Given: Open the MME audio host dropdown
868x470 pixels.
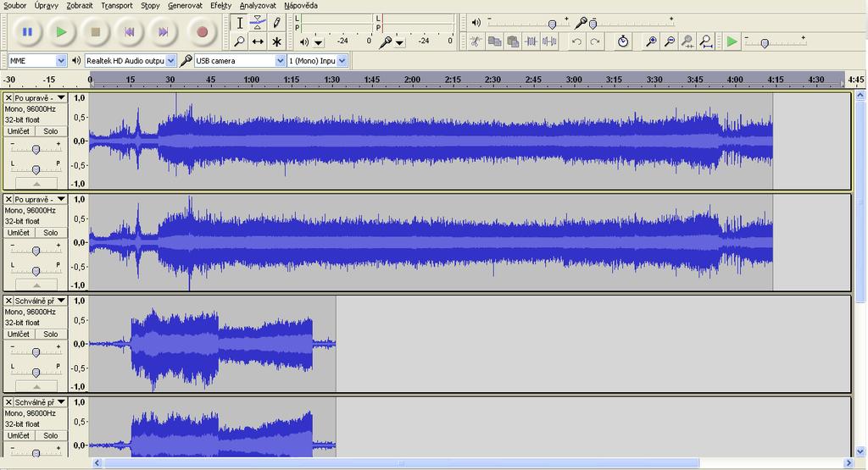Looking at the screenshot, I should point(61,61).
